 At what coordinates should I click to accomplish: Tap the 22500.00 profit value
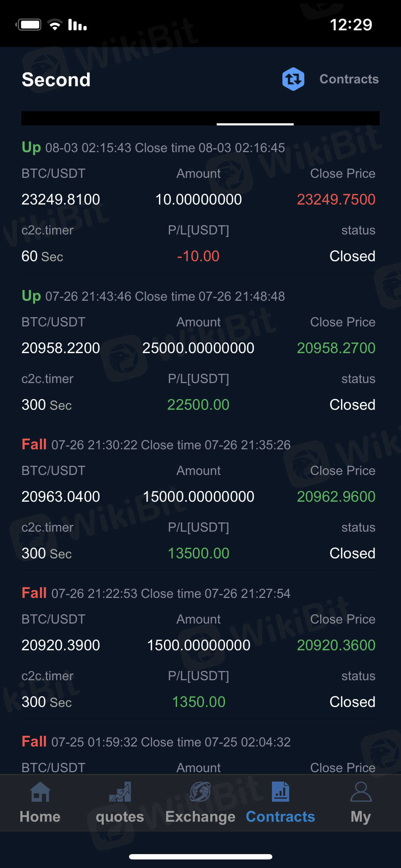198,405
